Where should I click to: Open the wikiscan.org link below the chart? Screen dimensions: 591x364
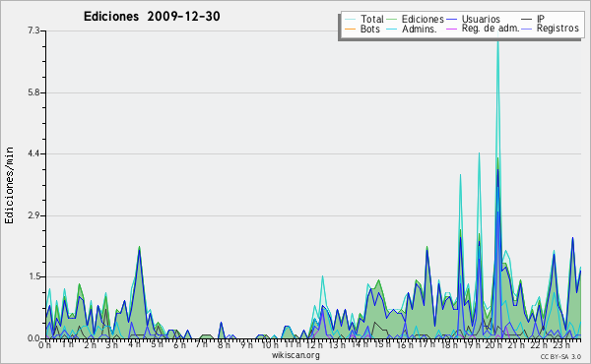(295, 355)
